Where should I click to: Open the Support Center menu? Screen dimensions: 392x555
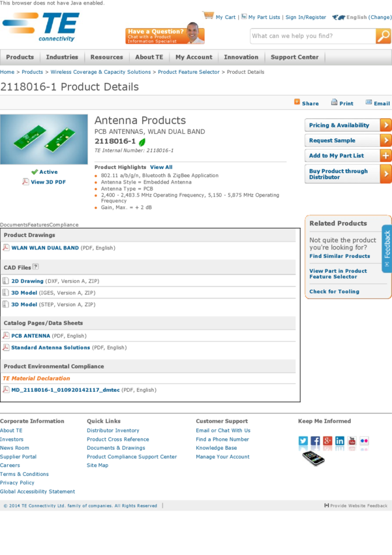[294, 57]
